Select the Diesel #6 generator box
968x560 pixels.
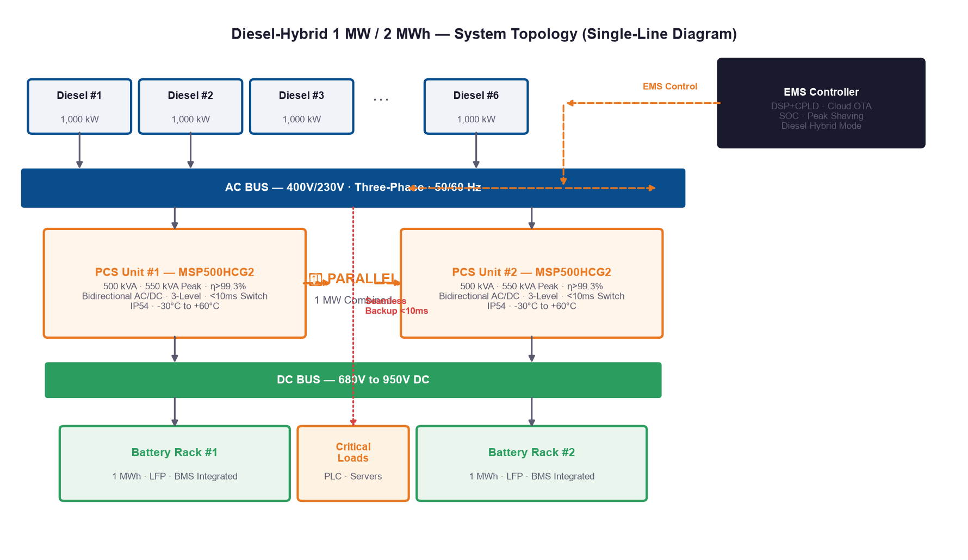pos(476,107)
